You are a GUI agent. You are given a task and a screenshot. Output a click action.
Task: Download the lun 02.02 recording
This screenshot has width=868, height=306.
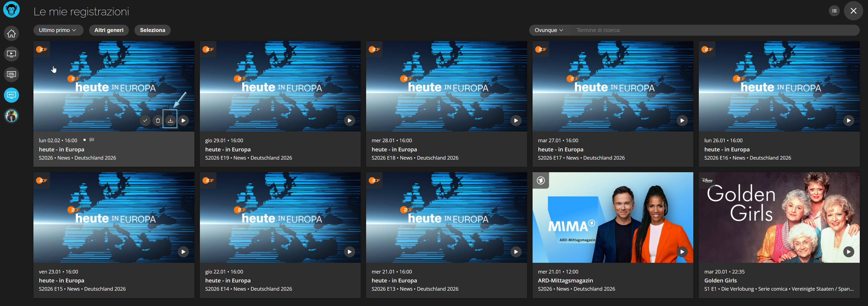point(171,121)
